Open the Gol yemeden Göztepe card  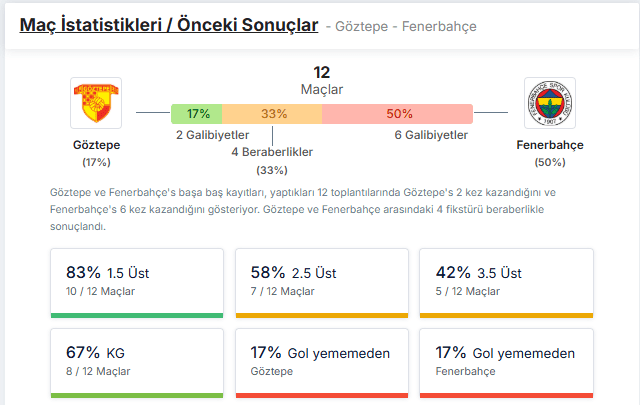[x=322, y=363]
